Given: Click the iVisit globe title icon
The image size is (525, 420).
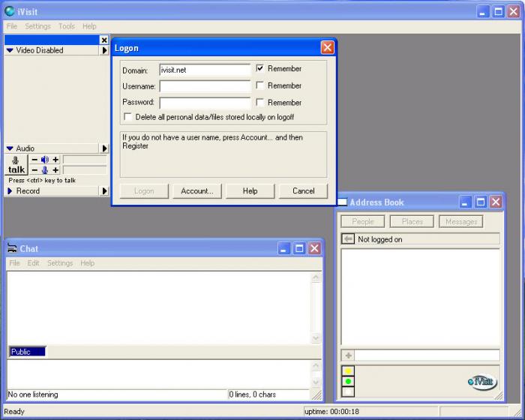Looking at the screenshot, I should 9,11.
